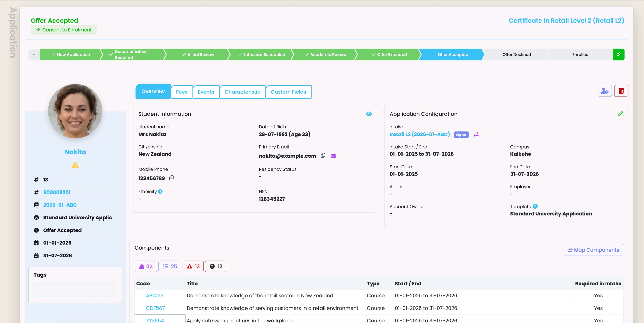This screenshot has width=644, height=323.
Task: Click the 12 unknown status badge
Action: point(216,266)
